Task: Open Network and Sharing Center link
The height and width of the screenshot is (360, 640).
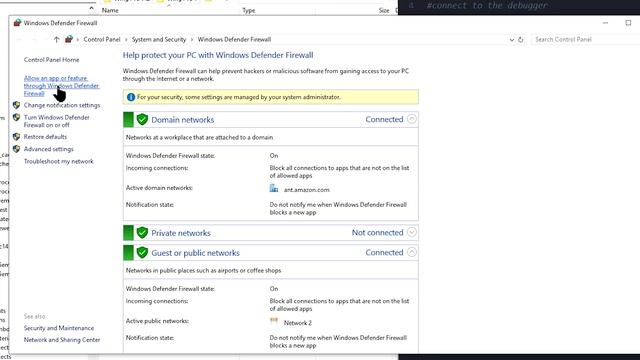Action: tap(62, 340)
